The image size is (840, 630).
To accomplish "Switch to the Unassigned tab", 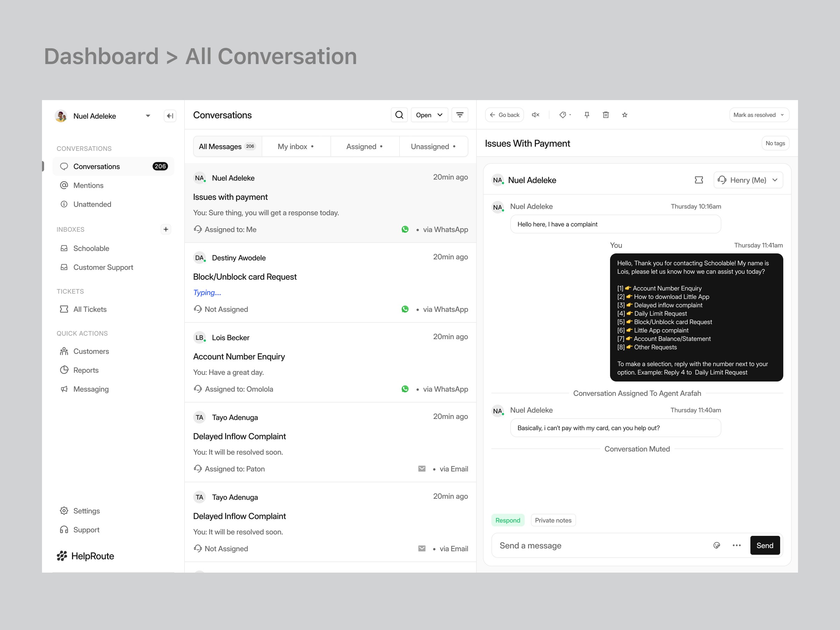I will pyautogui.click(x=433, y=147).
